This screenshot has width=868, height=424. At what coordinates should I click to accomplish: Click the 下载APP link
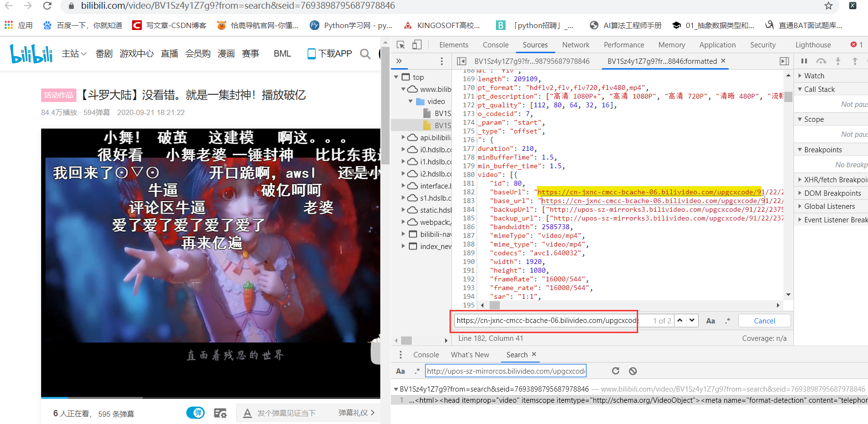coord(330,54)
